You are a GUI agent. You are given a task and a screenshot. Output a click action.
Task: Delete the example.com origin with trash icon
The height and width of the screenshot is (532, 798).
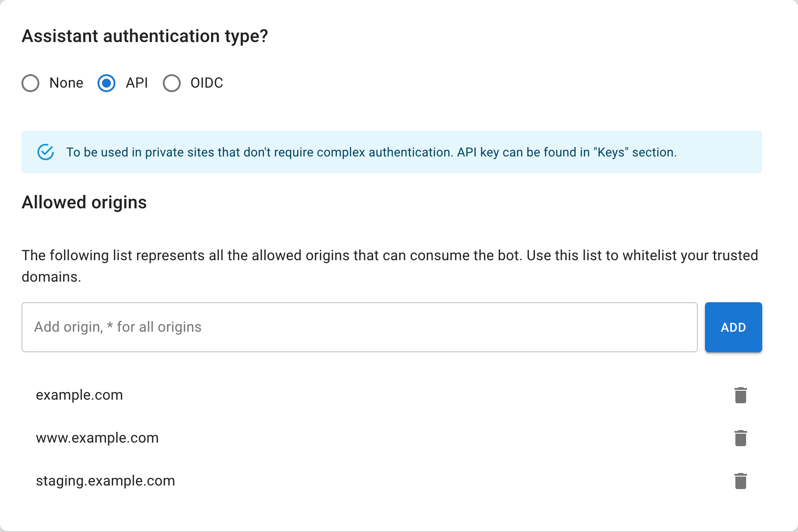click(741, 395)
